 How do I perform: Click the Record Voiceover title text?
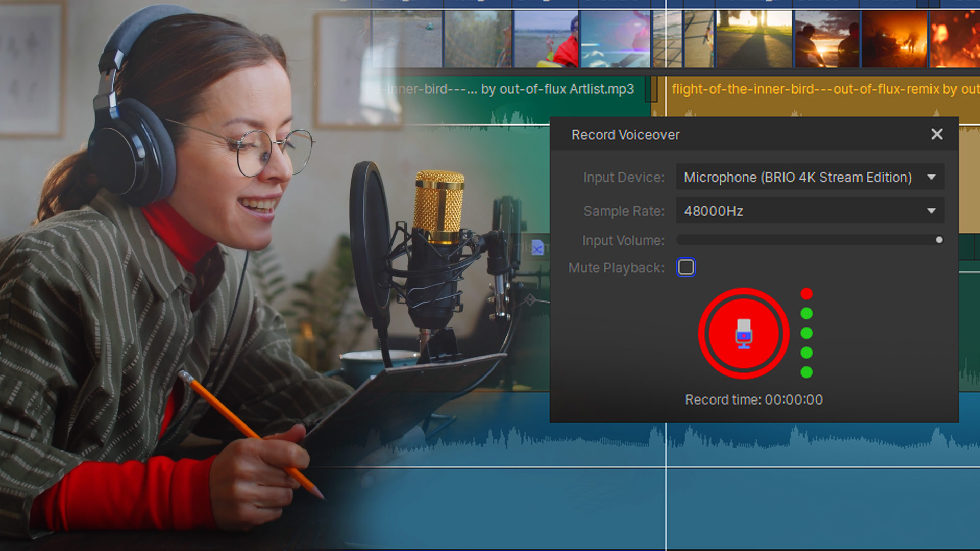(625, 135)
